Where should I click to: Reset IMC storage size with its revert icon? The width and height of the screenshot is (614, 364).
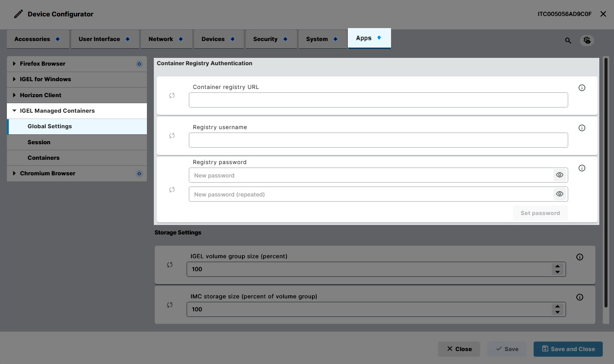pos(170,305)
